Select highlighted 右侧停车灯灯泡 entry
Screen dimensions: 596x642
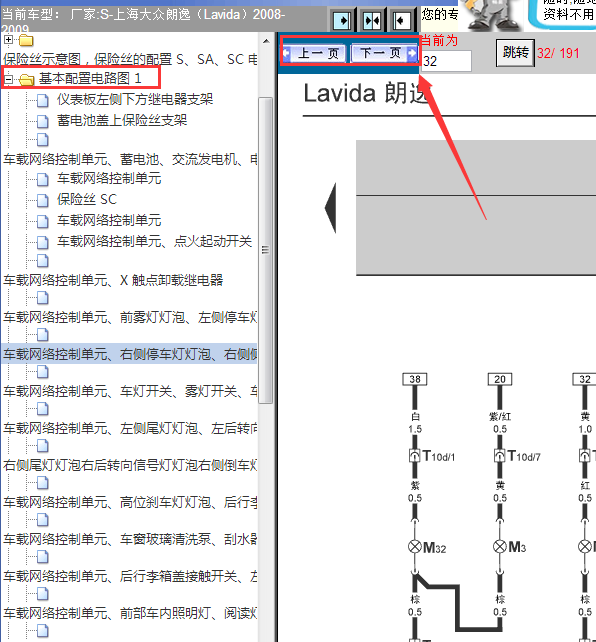[130, 354]
